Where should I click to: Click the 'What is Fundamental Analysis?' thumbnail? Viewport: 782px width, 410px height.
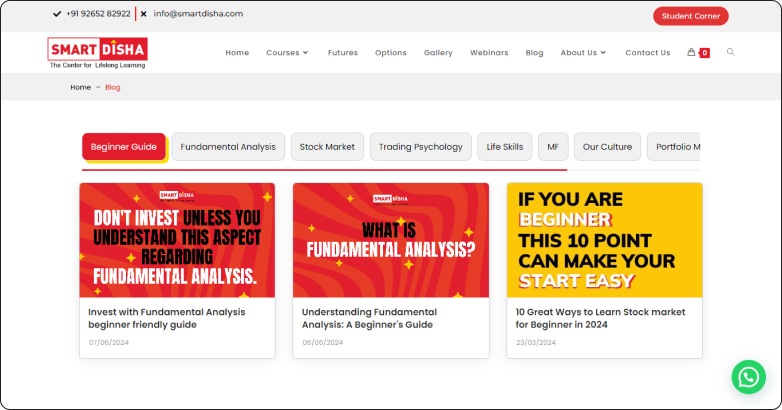[391, 240]
